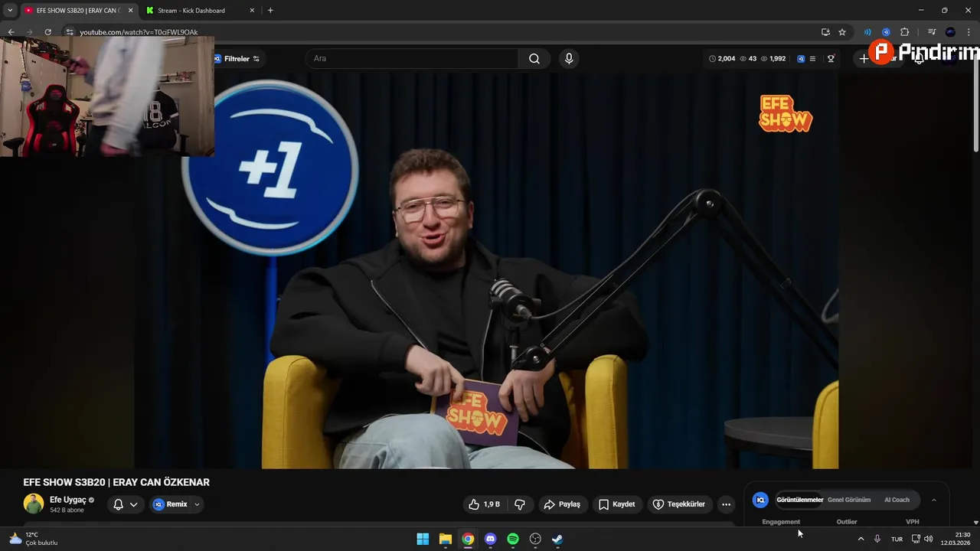Play or pause the Efe Show video

pos(486,270)
